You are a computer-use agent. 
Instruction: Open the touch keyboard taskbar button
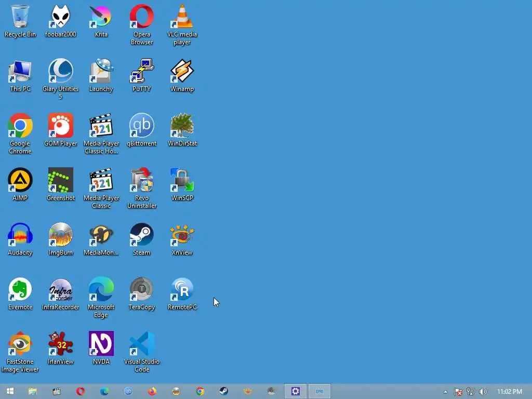(x=320, y=391)
